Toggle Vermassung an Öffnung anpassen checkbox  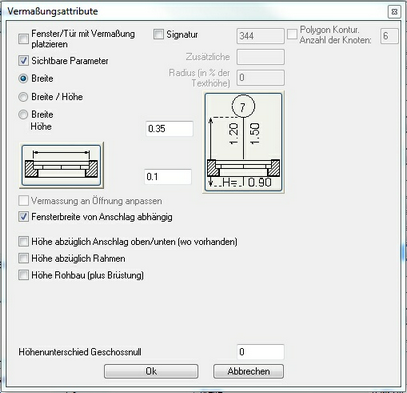(23, 201)
